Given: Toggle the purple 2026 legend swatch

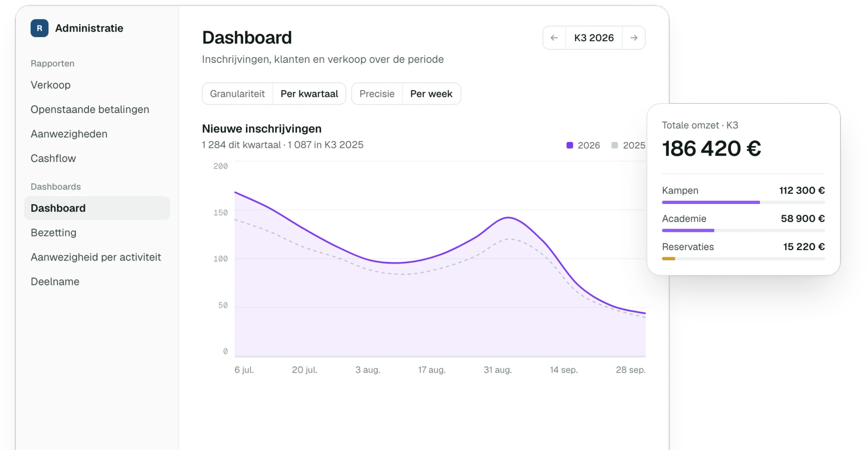Looking at the screenshot, I should click(570, 145).
